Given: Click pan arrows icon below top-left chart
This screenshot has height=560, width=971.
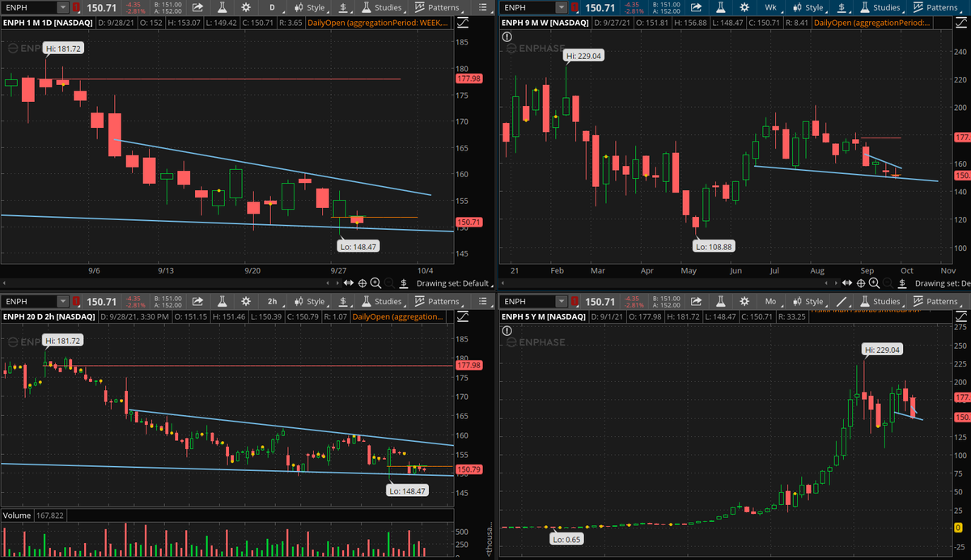Looking at the screenshot, I should pos(349,283).
